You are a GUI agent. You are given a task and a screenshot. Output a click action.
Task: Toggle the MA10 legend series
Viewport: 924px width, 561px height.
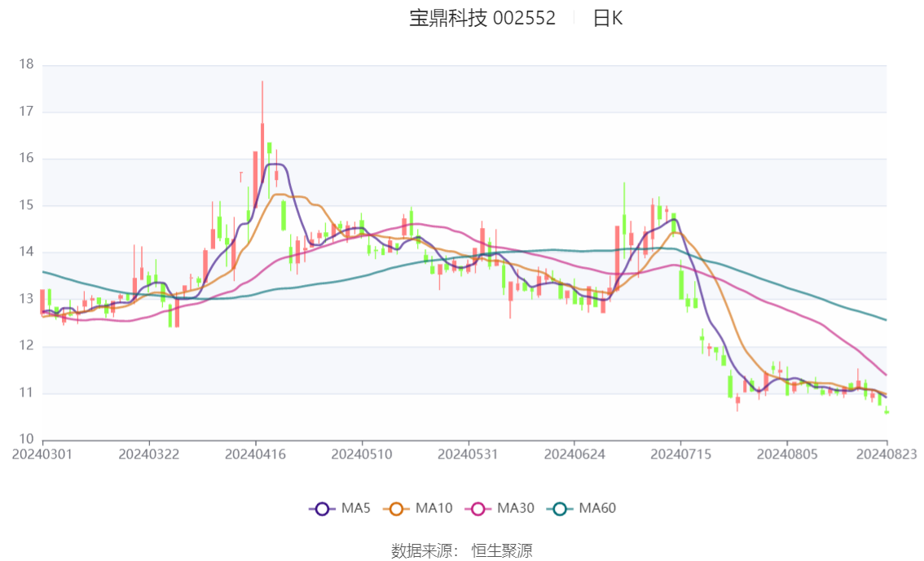coord(418,509)
